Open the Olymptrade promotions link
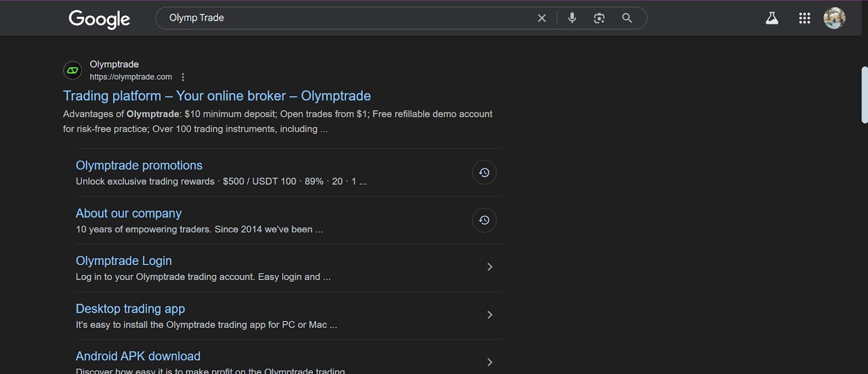 [x=139, y=165]
